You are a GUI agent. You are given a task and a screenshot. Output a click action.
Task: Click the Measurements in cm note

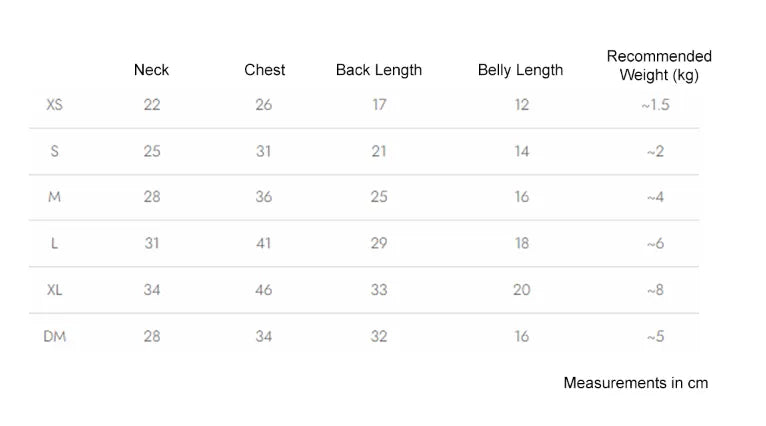tap(635, 383)
